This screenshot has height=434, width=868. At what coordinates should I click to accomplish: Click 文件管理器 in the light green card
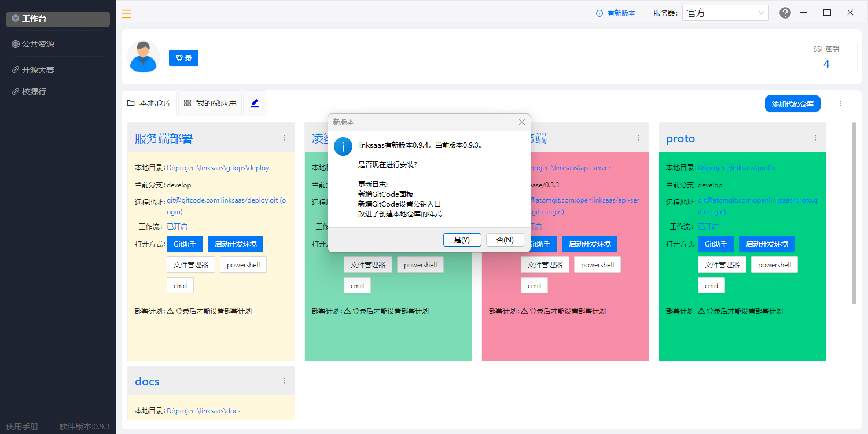tap(368, 264)
